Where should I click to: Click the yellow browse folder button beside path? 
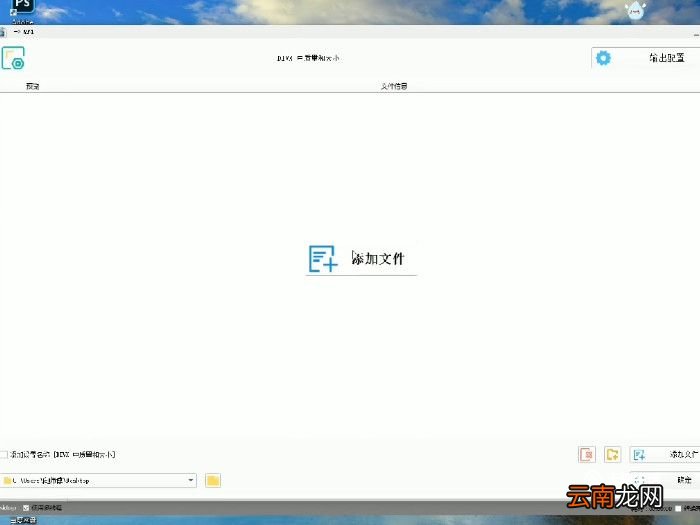point(213,480)
